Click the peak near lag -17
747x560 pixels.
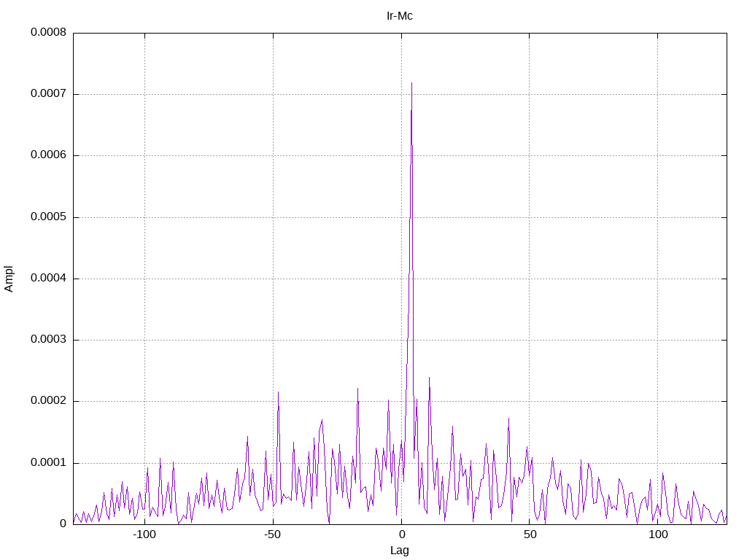tap(357, 389)
